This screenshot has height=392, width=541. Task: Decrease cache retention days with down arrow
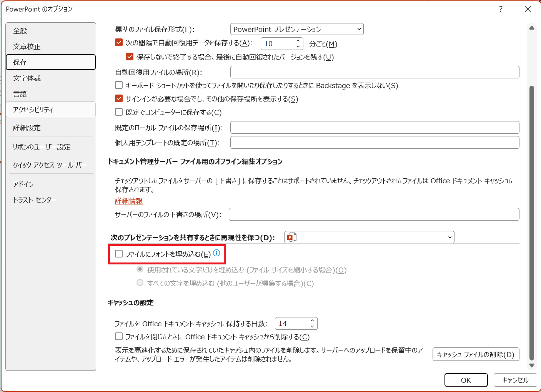312,326
